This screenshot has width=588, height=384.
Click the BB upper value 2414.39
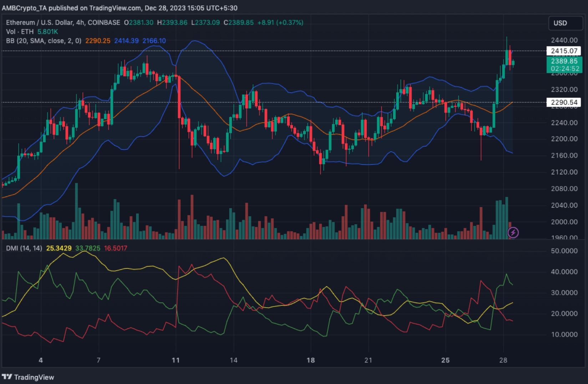(126, 41)
